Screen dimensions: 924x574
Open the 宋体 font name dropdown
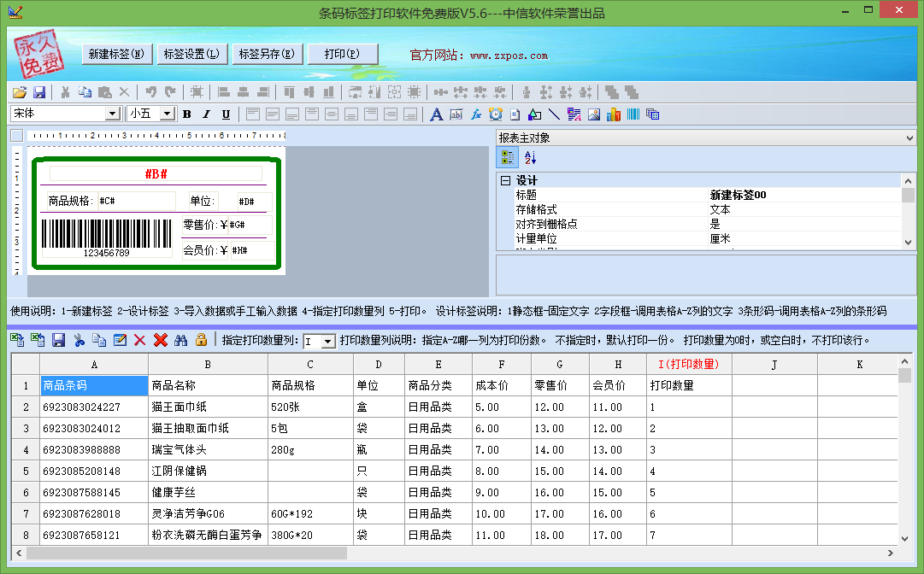(112, 114)
